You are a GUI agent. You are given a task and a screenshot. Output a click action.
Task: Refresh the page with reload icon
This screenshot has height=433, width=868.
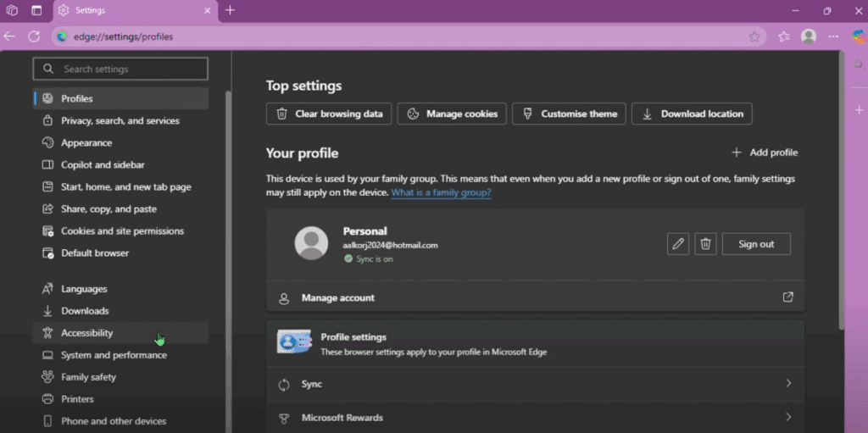point(34,36)
